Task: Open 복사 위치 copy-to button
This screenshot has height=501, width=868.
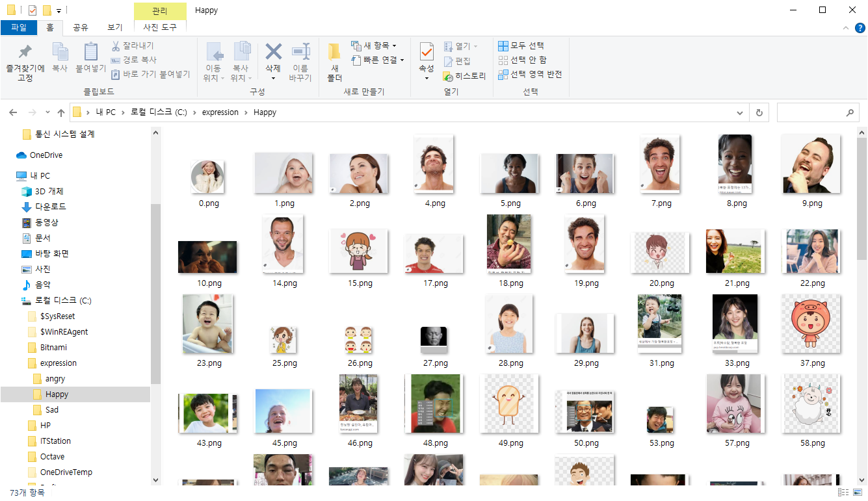Action: click(x=241, y=62)
